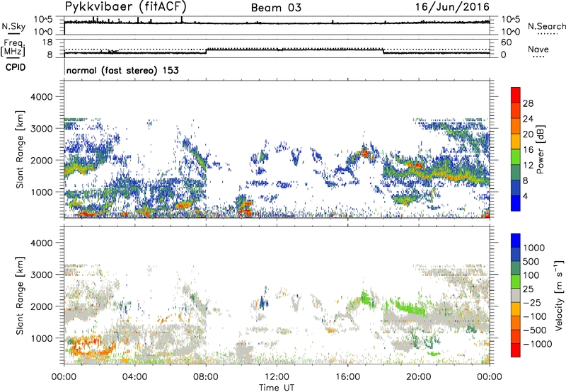Click the "18" tick on the frequency axis
Image resolution: width=566 pixels, height=392 pixels.
tap(47, 42)
